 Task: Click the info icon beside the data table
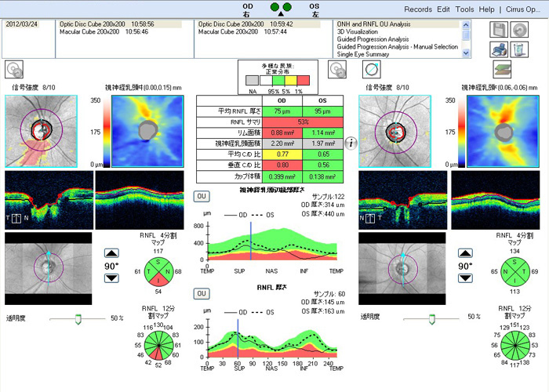point(352,144)
